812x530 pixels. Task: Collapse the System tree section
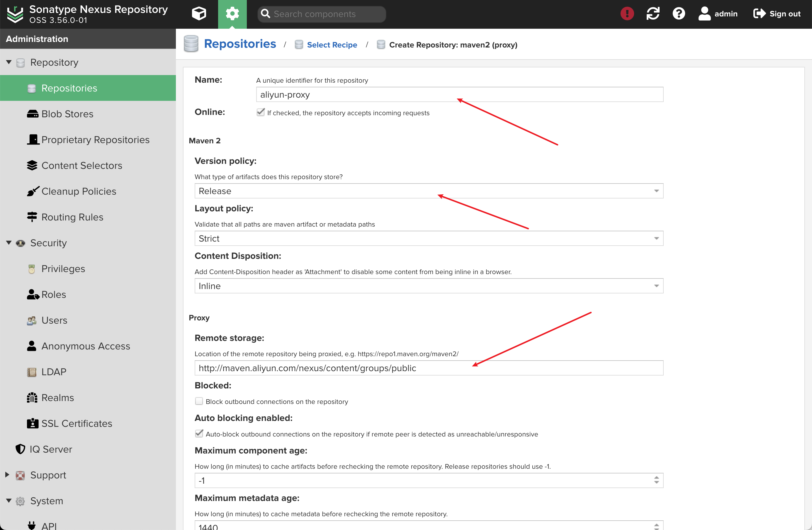tap(9, 501)
